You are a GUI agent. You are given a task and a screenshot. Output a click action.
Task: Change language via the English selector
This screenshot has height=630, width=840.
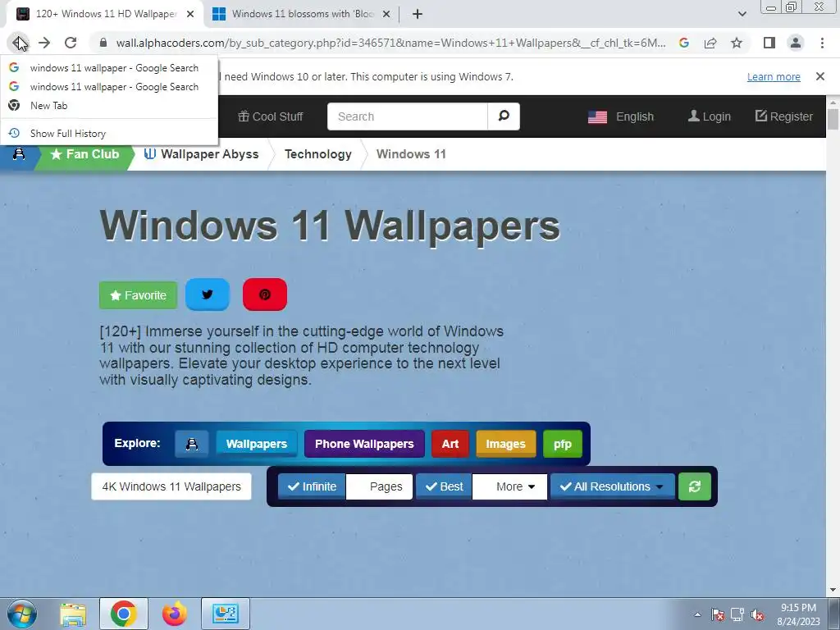pyautogui.click(x=621, y=116)
